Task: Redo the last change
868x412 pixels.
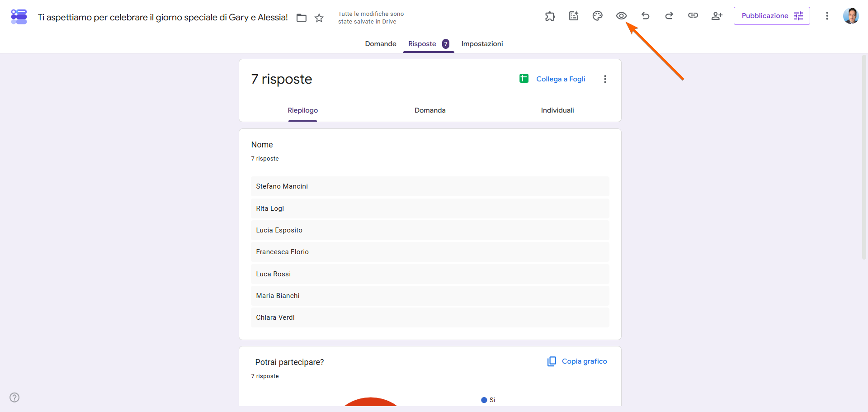Action: coord(669,16)
